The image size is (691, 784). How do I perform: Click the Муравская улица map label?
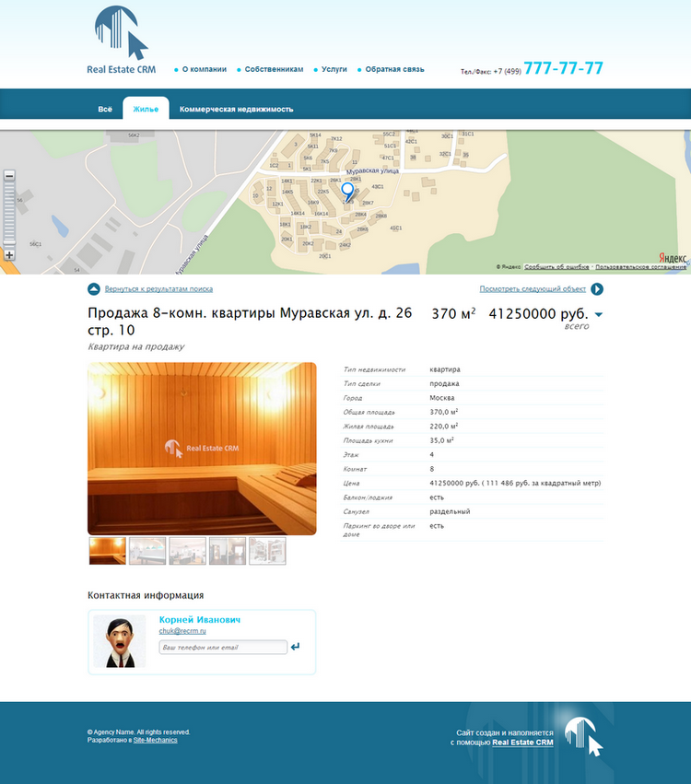point(373,171)
